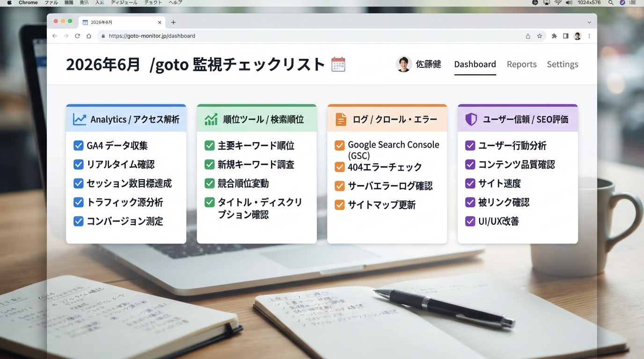Open the Chrome menu in menu bar
The width and height of the screenshot is (644, 359).
(28, 3)
